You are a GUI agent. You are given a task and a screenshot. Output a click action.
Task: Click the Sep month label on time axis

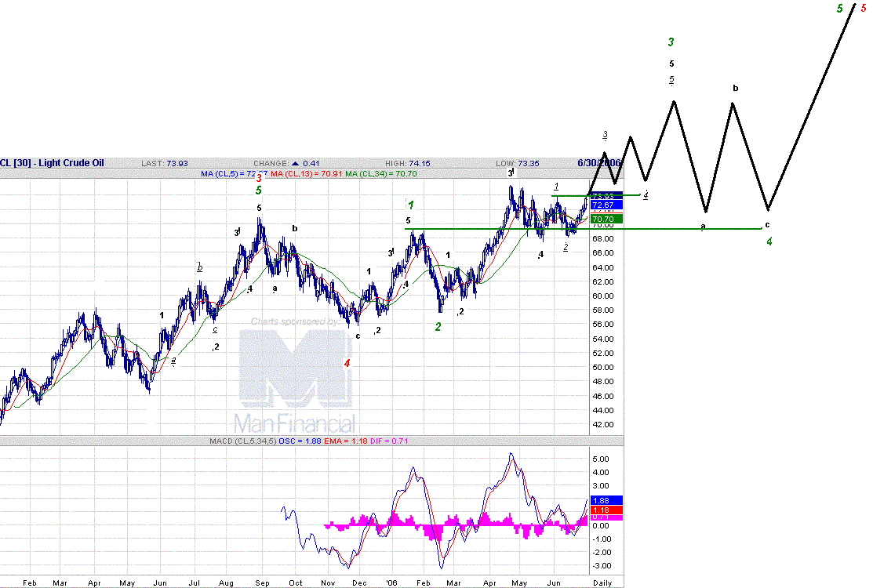tap(262, 583)
